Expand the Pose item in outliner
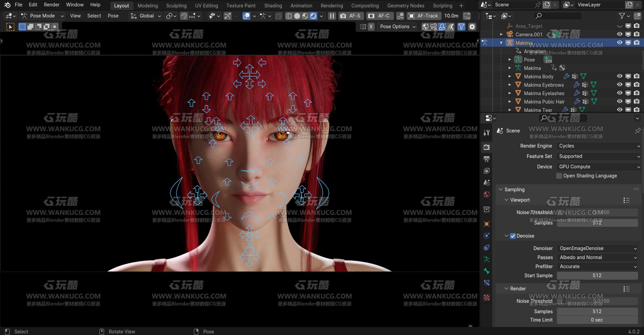 510,59
